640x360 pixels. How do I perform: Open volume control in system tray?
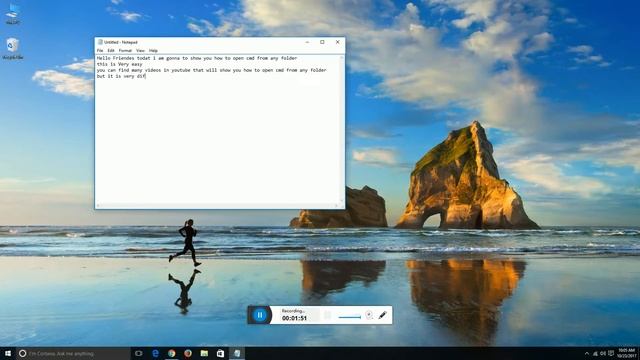click(603, 353)
